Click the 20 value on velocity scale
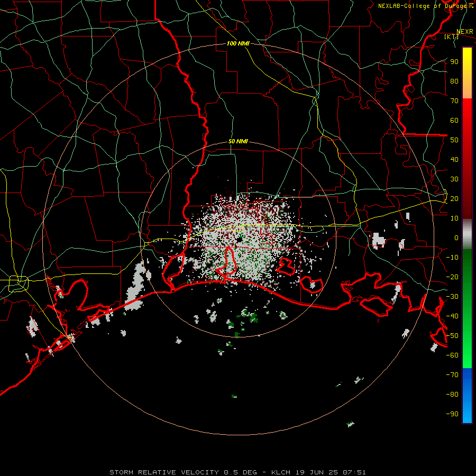This screenshot has height=476, width=476. coord(454,198)
